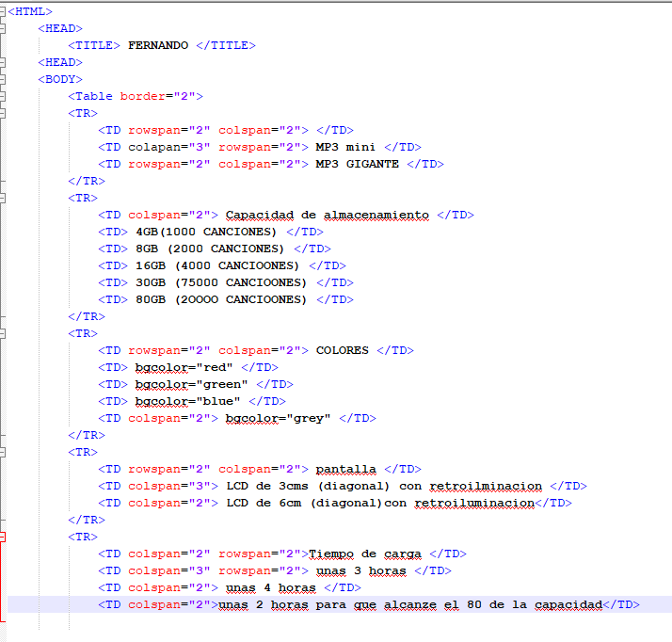The height and width of the screenshot is (642, 672).
Task: Click the bgcolor="grey" text
Action: [x=278, y=418]
